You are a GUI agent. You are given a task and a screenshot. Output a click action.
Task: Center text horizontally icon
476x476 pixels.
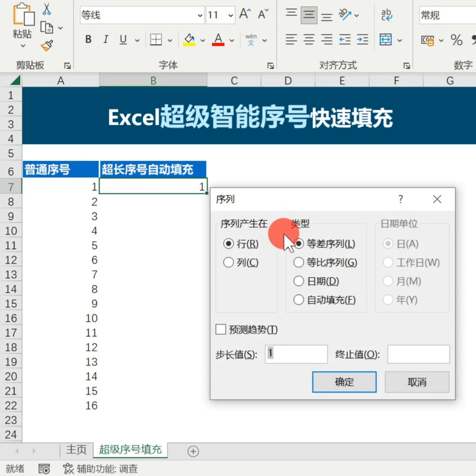click(x=309, y=40)
